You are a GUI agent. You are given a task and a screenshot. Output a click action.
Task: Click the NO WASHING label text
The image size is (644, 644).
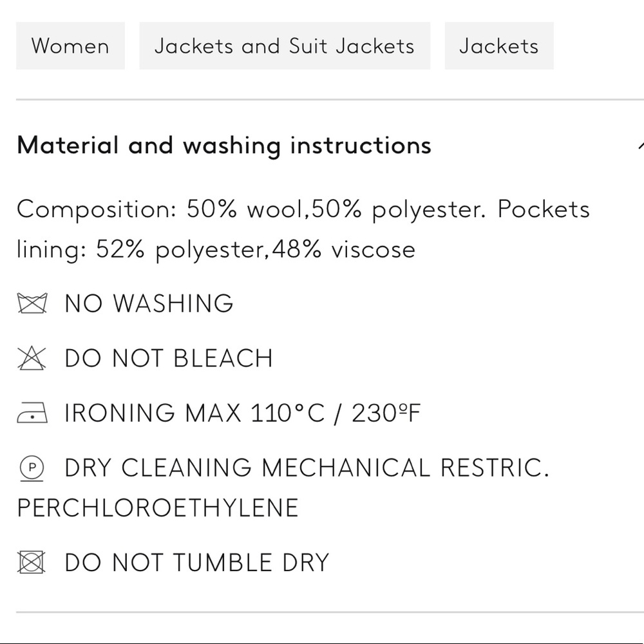tap(148, 303)
